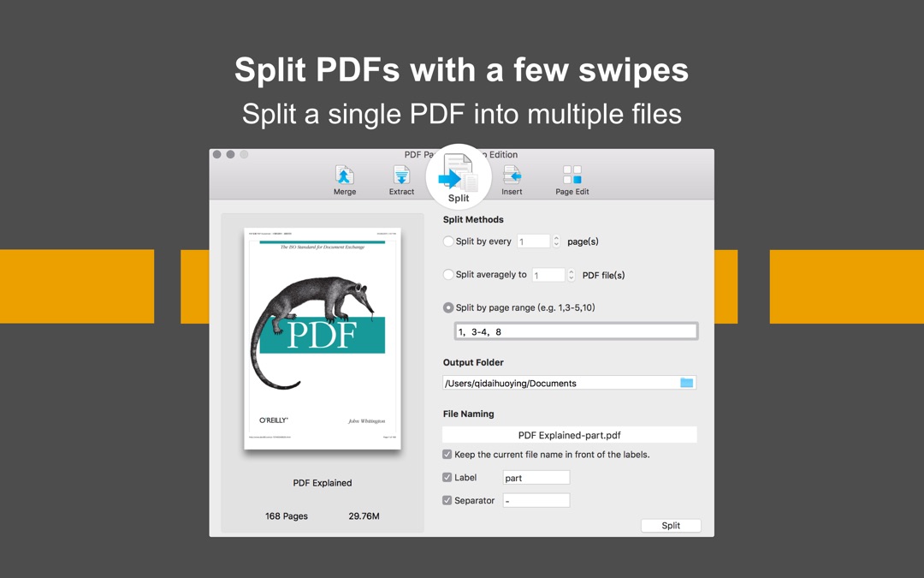The width and height of the screenshot is (924, 578).
Task: Open the Page Edit tool
Action: 572,181
